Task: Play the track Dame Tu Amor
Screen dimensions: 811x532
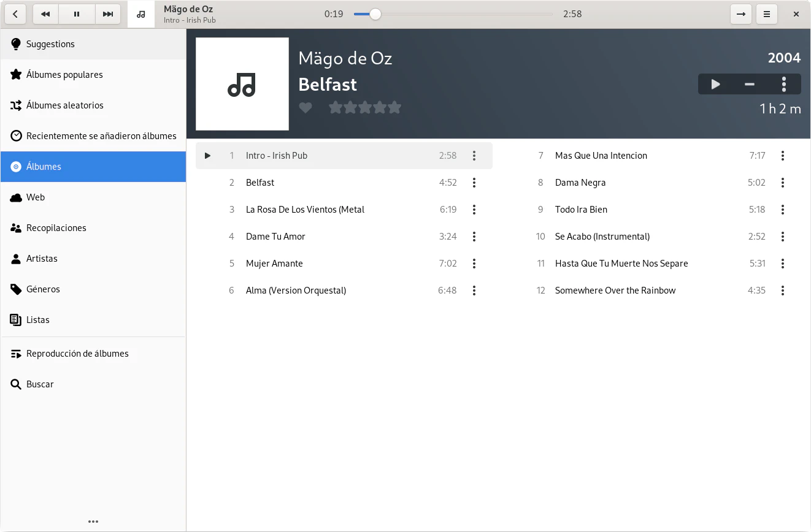Action: point(275,237)
